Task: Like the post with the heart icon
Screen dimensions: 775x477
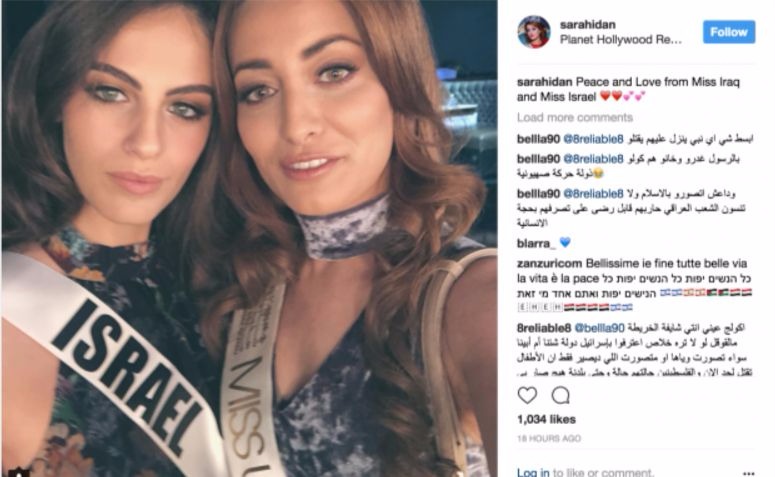Action: (x=527, y=395)
